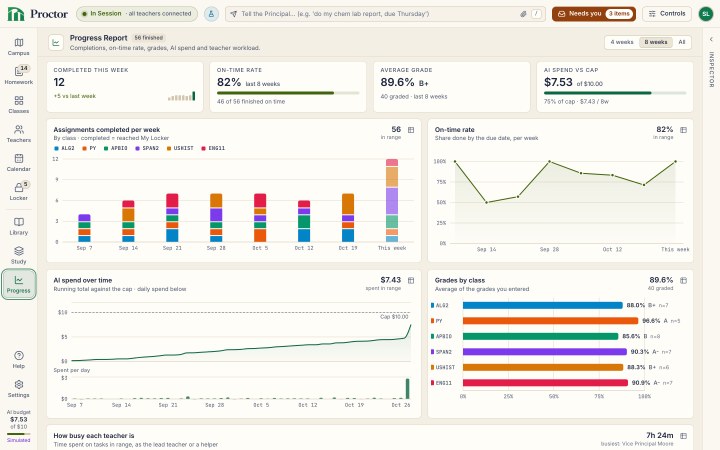The height and width of the screenshot is (450, 720).
Task: Click the Progress Report chart icon
Action: point(56,43)
